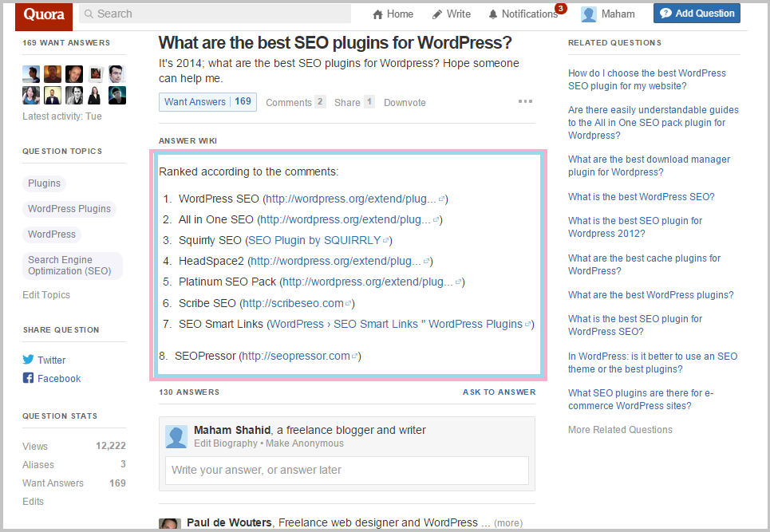Click the Add Question button
Viewport: 770px width, 532px height.
[696, 13]
